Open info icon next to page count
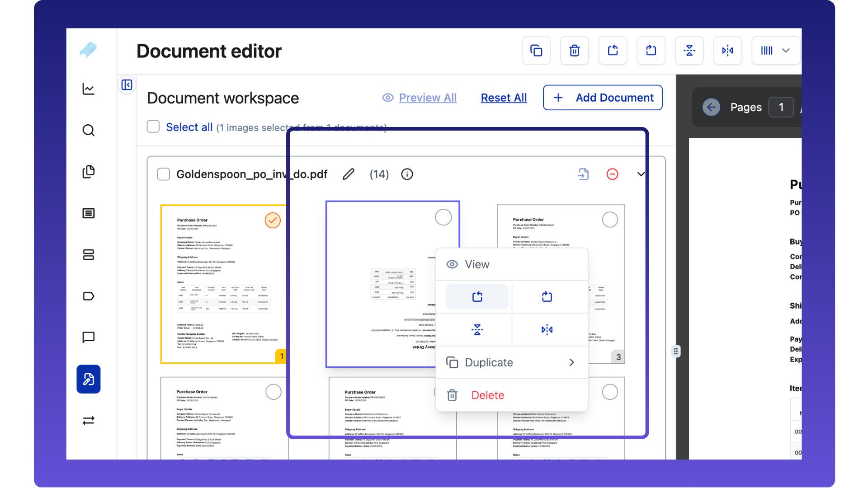 (407, 174)
